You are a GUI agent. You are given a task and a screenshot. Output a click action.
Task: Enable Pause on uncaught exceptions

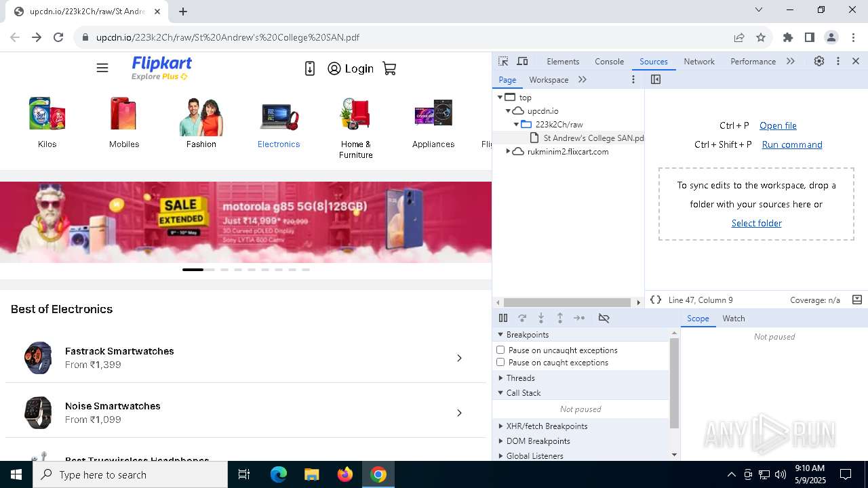(500, 350)
